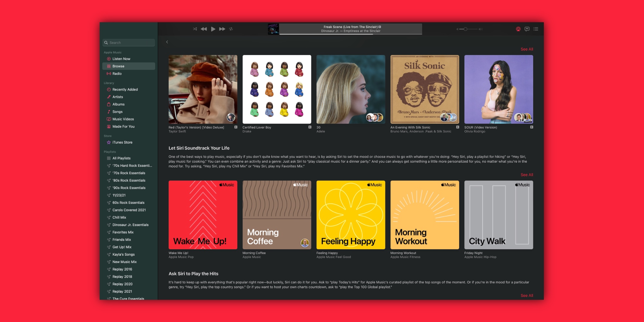Open the AirPlay device menu

(x=518, y=29)
